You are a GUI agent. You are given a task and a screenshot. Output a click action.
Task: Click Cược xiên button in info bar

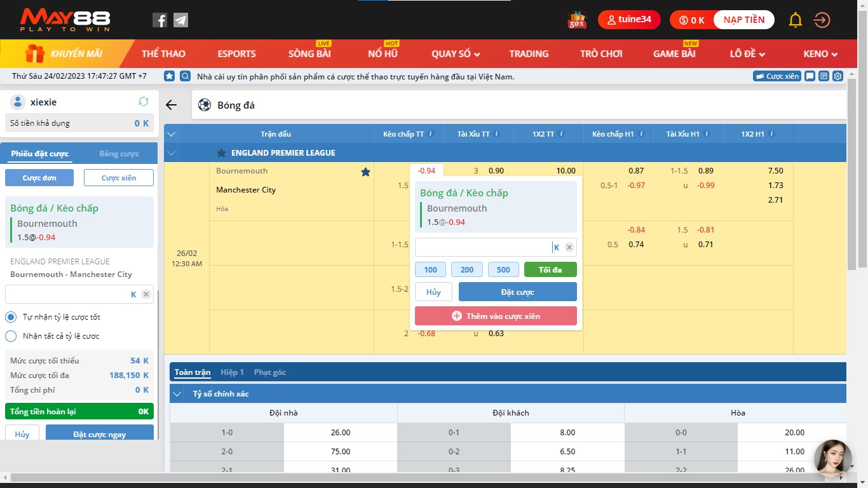pos(776,76)
